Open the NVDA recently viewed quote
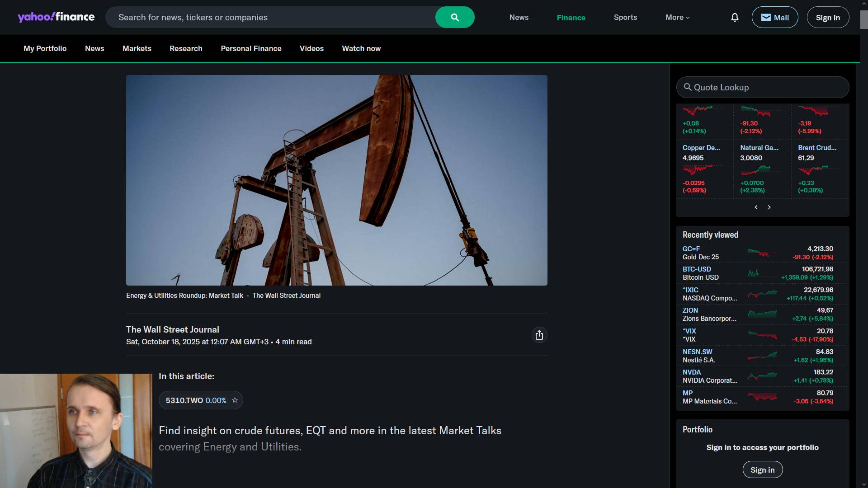This screenshot has width=868, height=488. click(691, 372)
